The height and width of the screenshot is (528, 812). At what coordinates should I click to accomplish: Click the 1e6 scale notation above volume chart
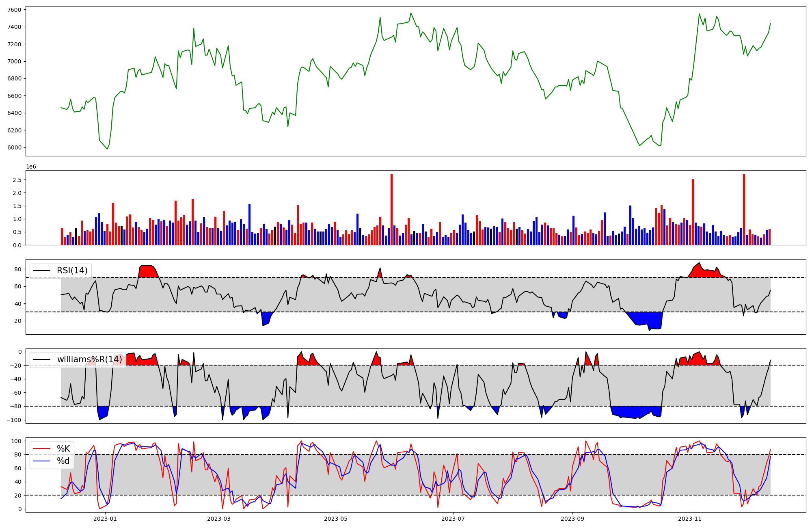pos(31,167)
